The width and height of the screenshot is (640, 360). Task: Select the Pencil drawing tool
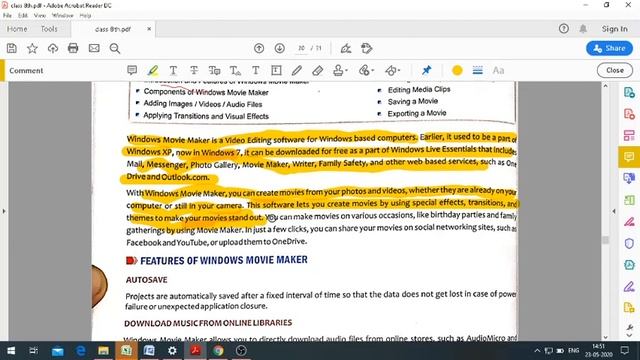297,70
